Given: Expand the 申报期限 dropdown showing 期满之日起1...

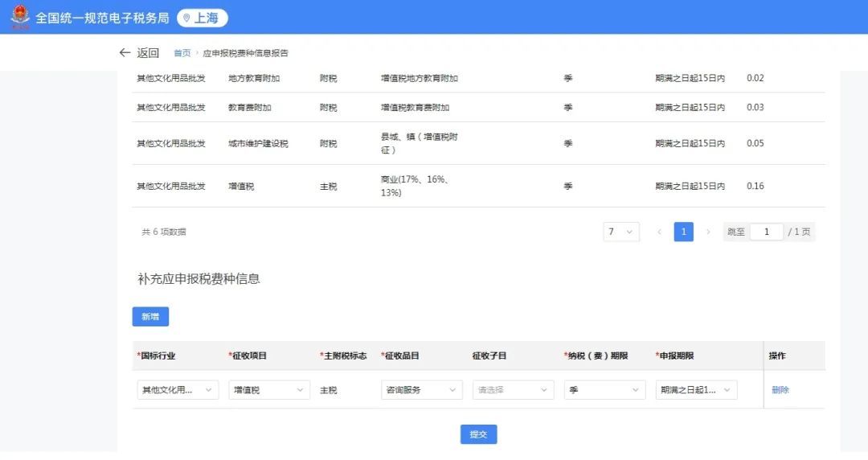Looking at the screenshot, I should point(696,389).
